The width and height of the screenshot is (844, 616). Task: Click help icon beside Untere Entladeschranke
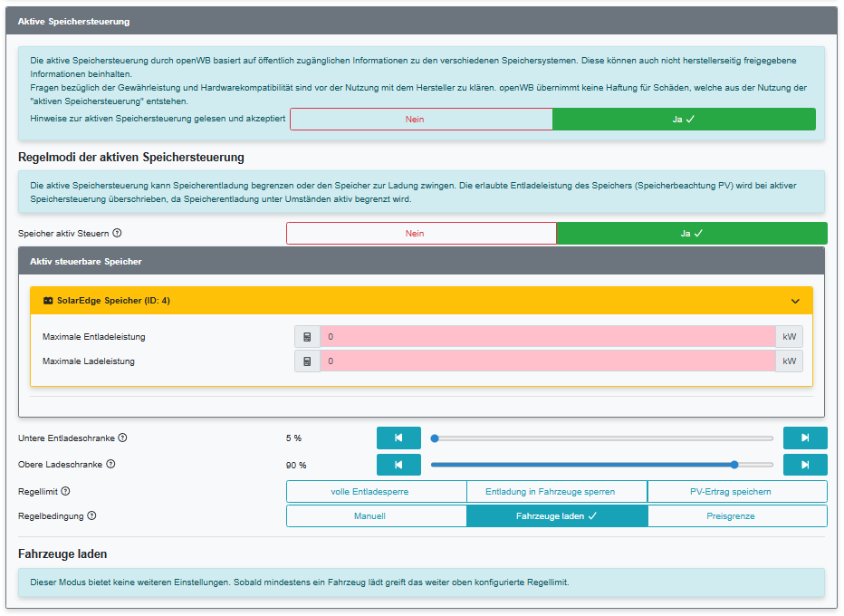tap(122, 438)
